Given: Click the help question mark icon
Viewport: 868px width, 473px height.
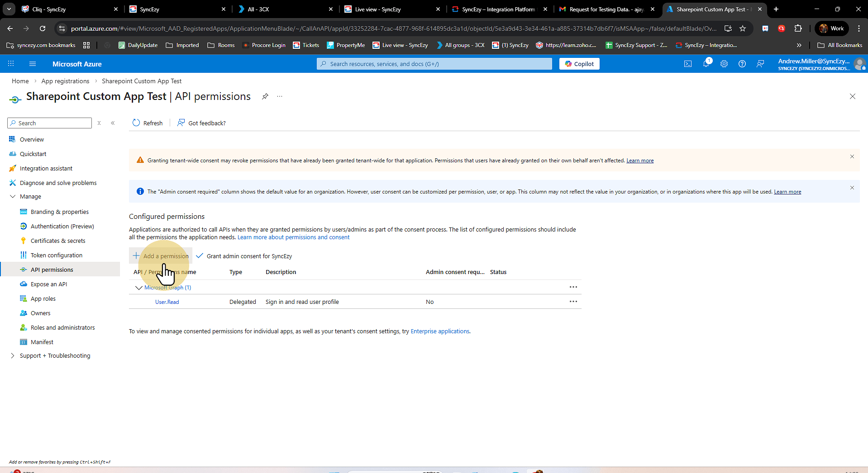Looking at the screenshot, I should coord(742,64).
